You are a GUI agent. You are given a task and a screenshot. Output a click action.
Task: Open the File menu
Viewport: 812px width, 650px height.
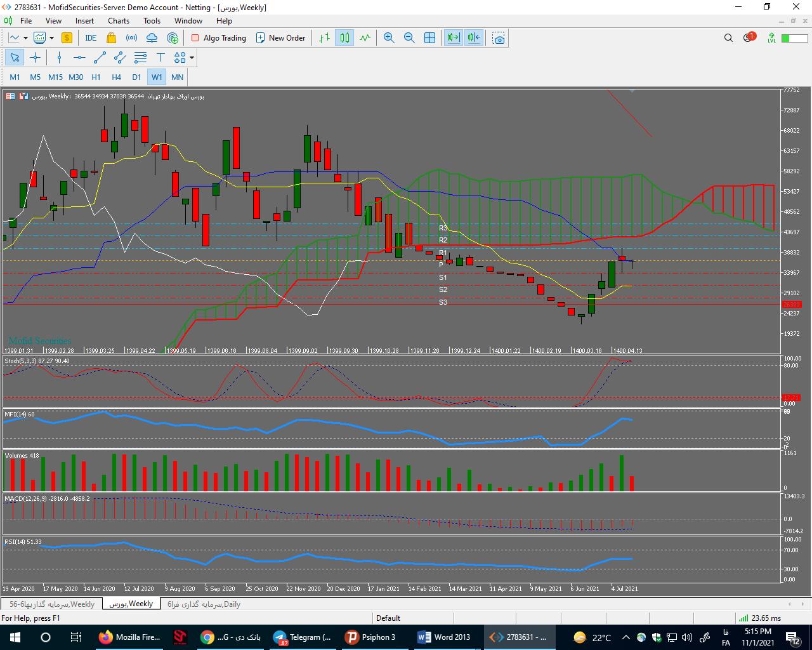(26, 21)
